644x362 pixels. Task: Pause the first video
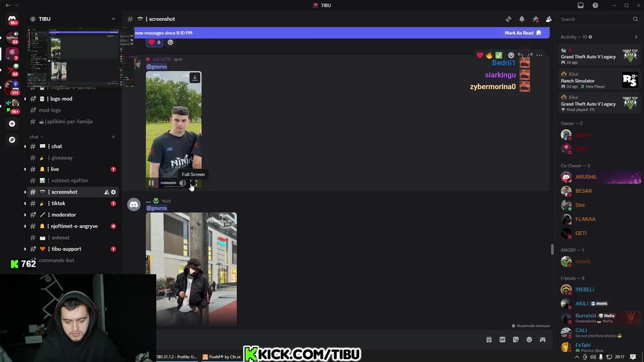[x=151, y=183]
